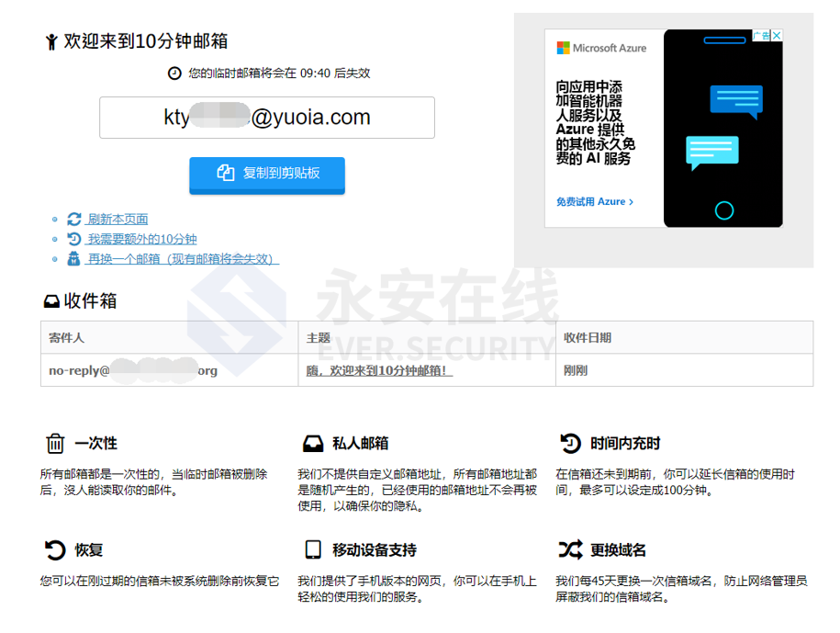840x633 pixels.
Task: Click the ad headline 向应用中添加智能机器
Action: (x=595, y=123)
